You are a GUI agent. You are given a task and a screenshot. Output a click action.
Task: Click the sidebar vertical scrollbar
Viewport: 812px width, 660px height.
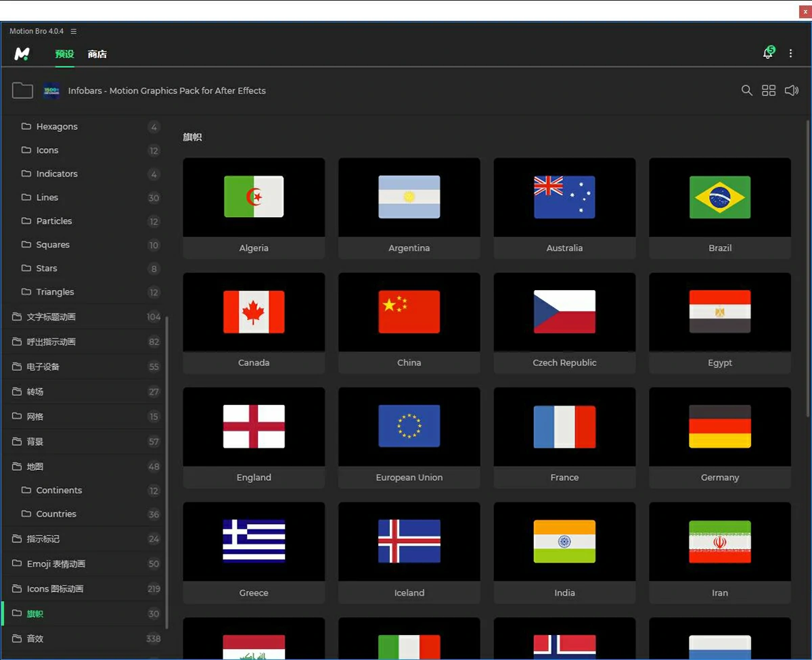167,471
